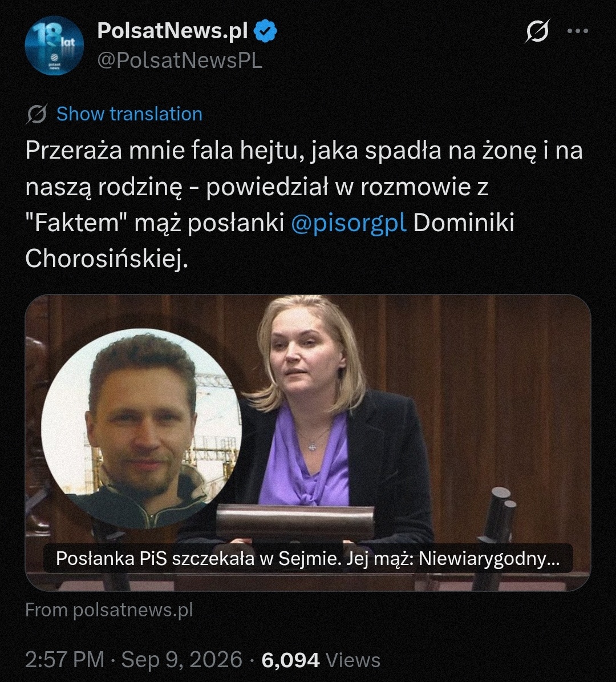Open the From polsatnews.pl source link
The width and height of the screenshot is (616, 682).
(x=109, y=610)
